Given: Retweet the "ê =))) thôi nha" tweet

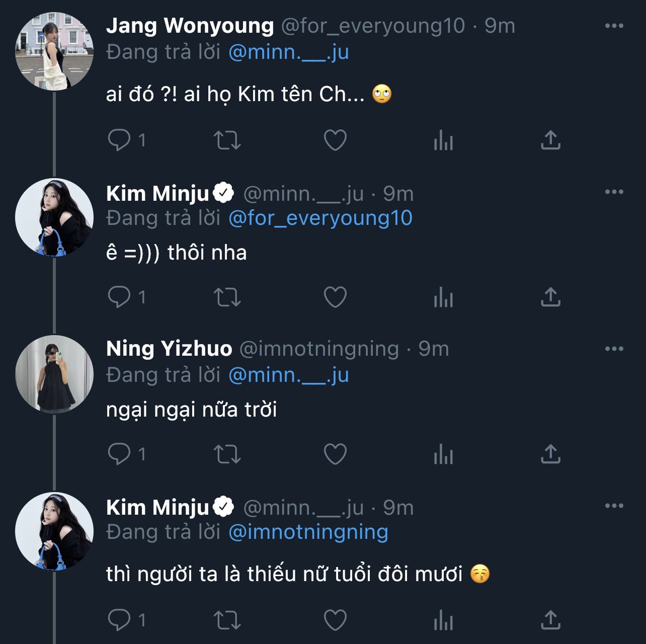Looking at the screenshot, I should pyautogui.click(x=227, y=297).
